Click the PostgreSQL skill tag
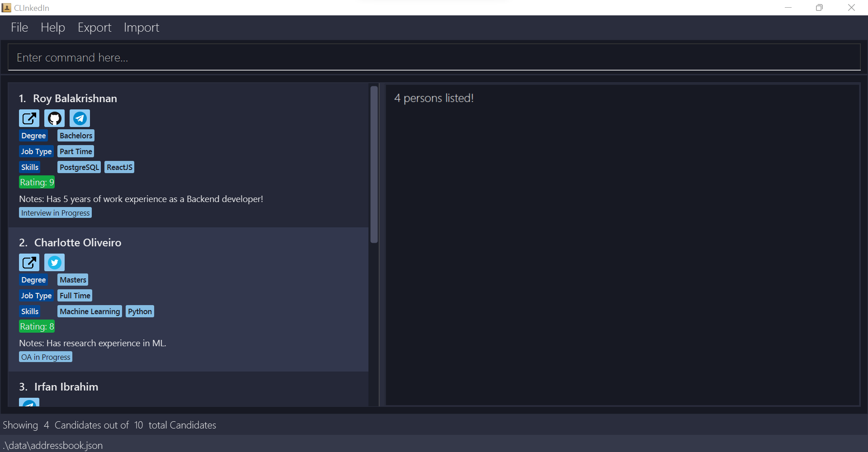This screenshot has width=868, height=452. [x=79, y=167]
